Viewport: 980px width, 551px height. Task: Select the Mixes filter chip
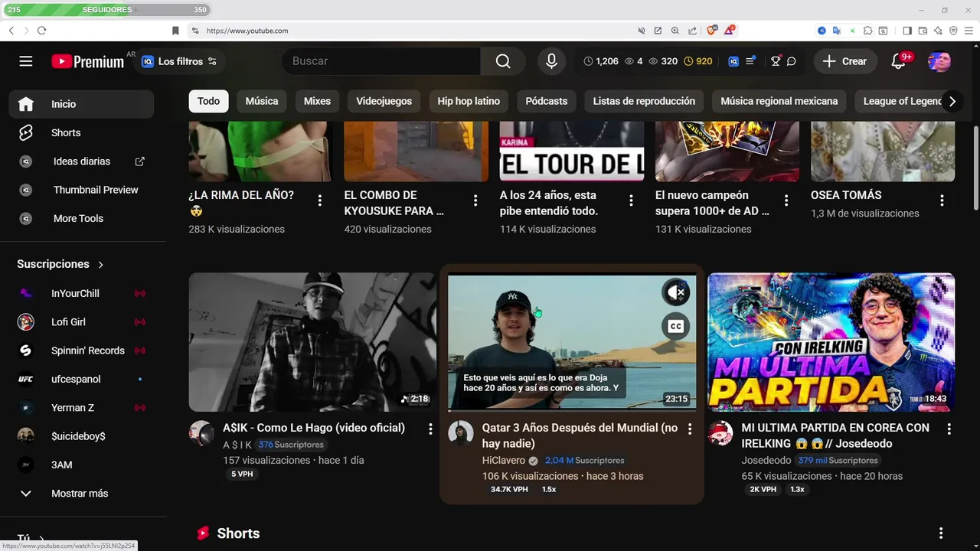tap(317, 101)
